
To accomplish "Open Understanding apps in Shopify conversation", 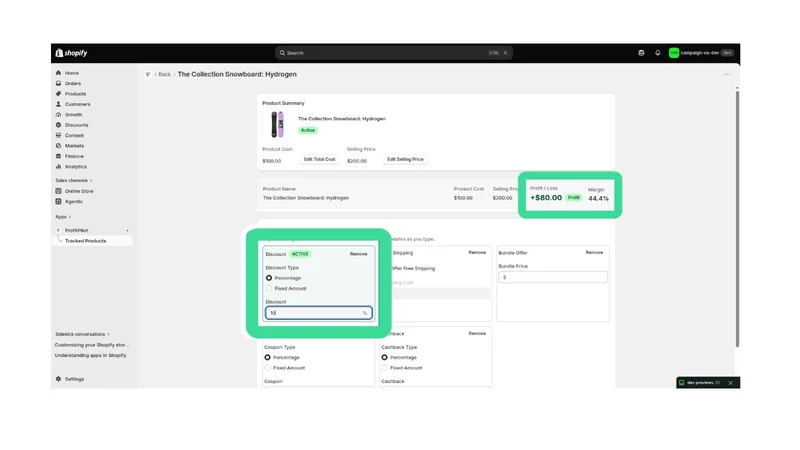I will click(90, 356).
